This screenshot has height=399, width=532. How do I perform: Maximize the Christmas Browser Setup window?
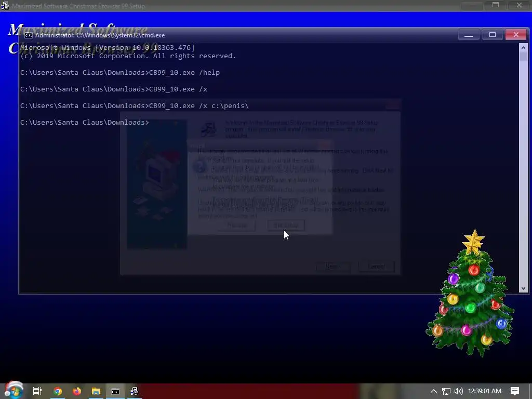pyautogui.click(x=496, y=5)
